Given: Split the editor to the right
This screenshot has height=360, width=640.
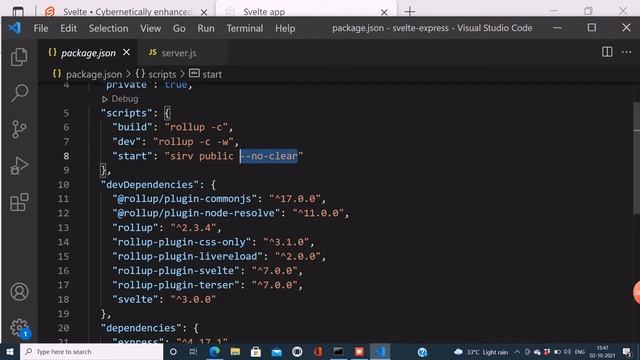Looking at the screenshot, I should tap(607, 52).
